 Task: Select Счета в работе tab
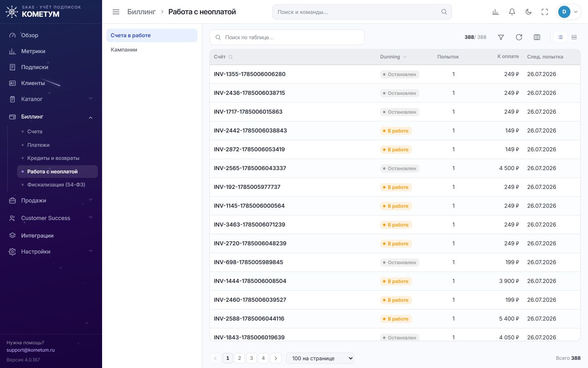pyautogui.click(x=152, y=35)
